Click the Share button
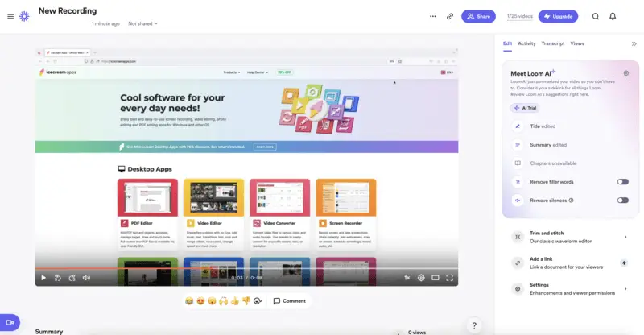Viewport: 644px width, 335px height. pyautogui.click(x=478, y=16)
